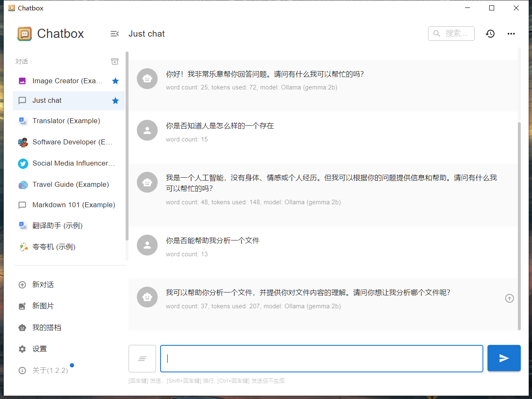The width and height of the screenshot is (532, 399).
Task: Click 'word count: 37, tokens used: 207' line
Action: [253, 306]
